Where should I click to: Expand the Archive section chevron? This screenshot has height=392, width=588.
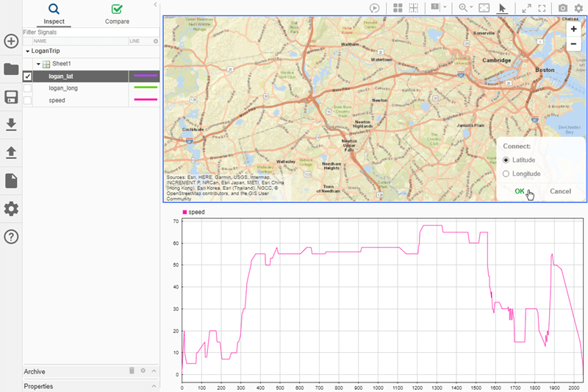pos(154,371)
